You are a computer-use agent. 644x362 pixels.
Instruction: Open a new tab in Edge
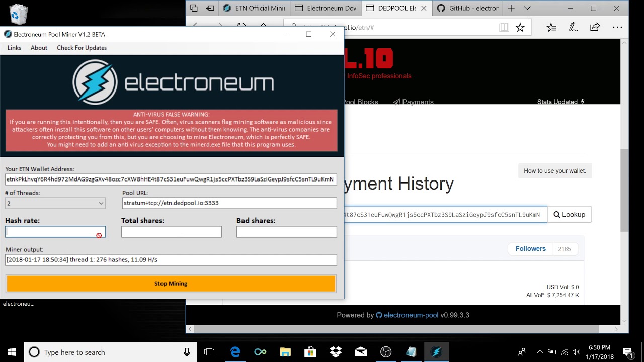point(511,8)
